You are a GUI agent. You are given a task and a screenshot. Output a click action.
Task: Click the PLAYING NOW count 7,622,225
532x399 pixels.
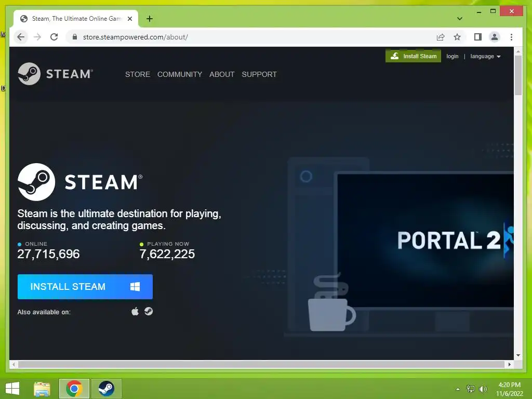tap(167, 254)
